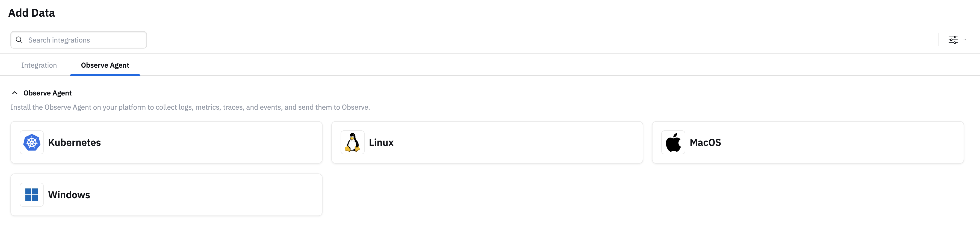Click the MacOS name label
Screen dimensions: 980x240
pyautogui.click(x=705, y=142)
